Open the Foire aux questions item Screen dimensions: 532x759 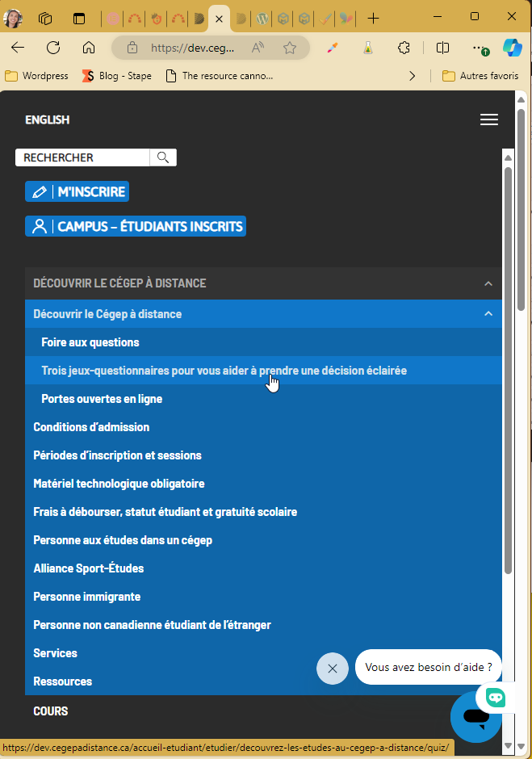coord(90,342)
